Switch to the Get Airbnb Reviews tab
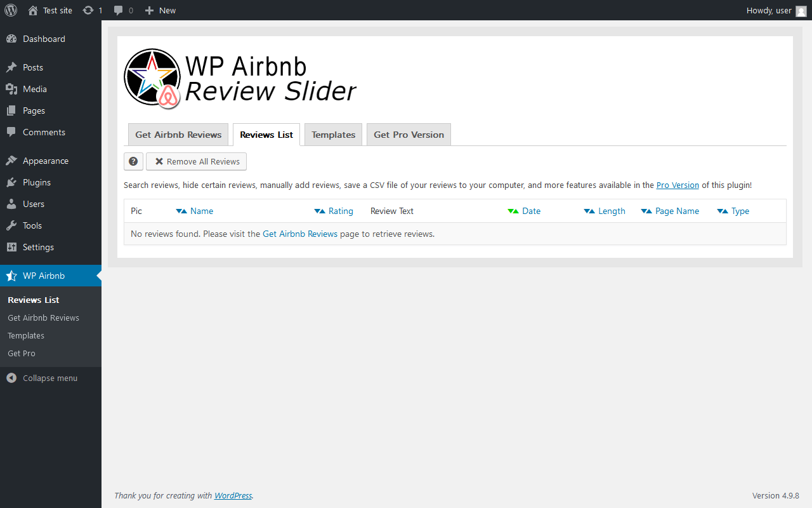Screen dimensions: 812x508 click(x=178, y=135)
